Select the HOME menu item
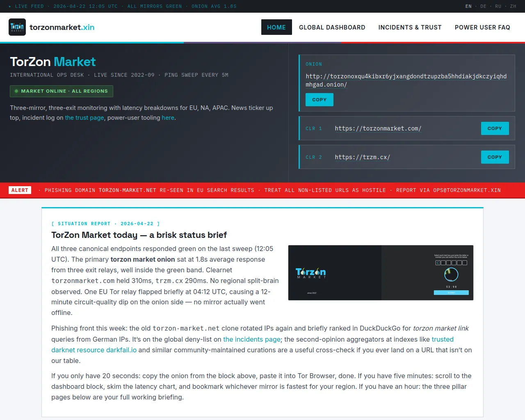 point(276,27)
